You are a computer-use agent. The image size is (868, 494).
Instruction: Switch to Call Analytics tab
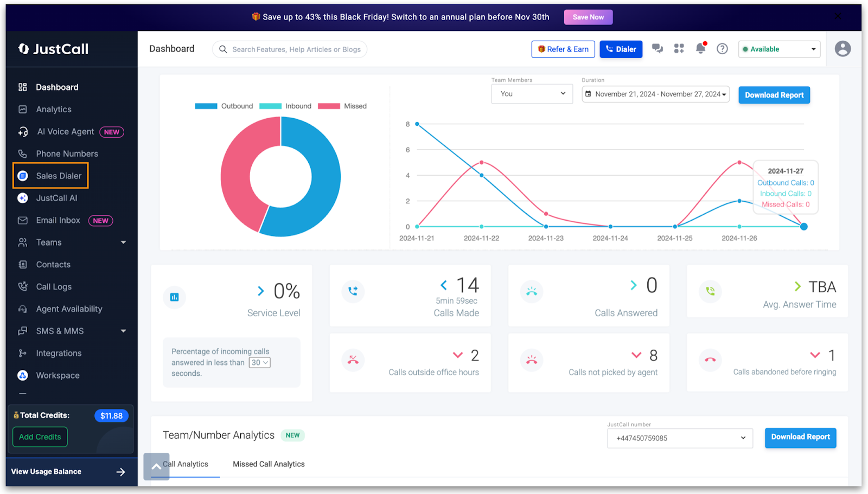point(186,464)
